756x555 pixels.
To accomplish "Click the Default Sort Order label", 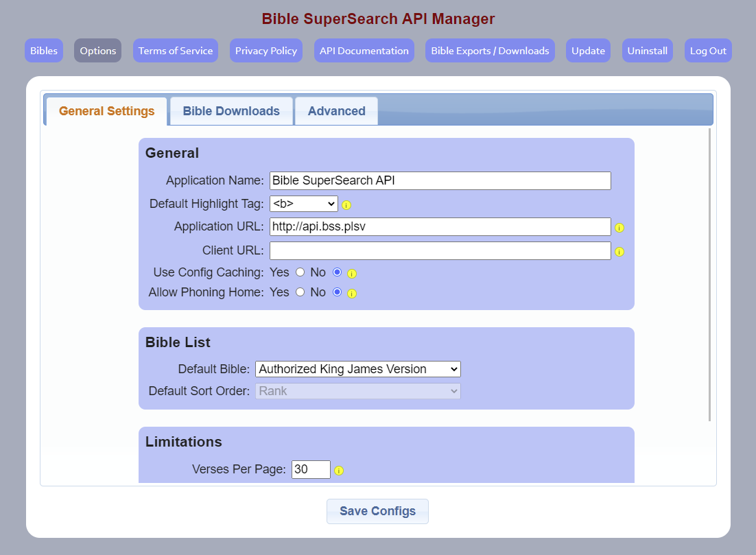I will click(x=199, y=391).
